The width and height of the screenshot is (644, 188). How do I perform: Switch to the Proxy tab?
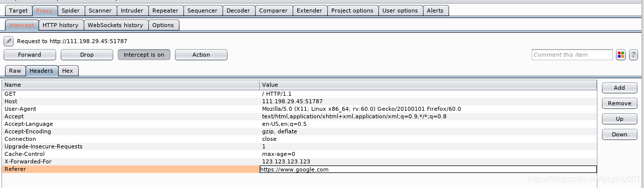click(x=45, y=11)
